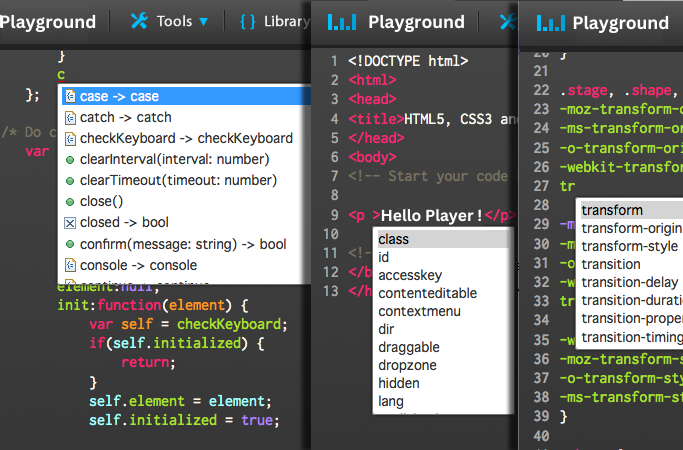Open the Tools dropdown arrow
This screenshot has width=683, height=450.
click(203, 22)
